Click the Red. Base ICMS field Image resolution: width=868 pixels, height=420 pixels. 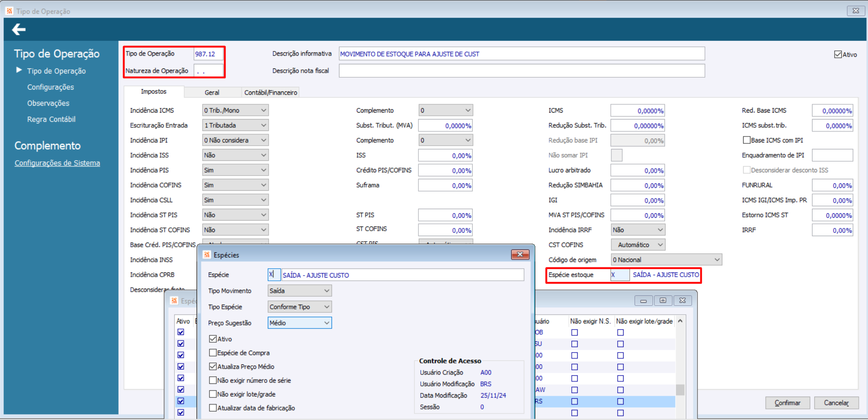click(833, 111)
